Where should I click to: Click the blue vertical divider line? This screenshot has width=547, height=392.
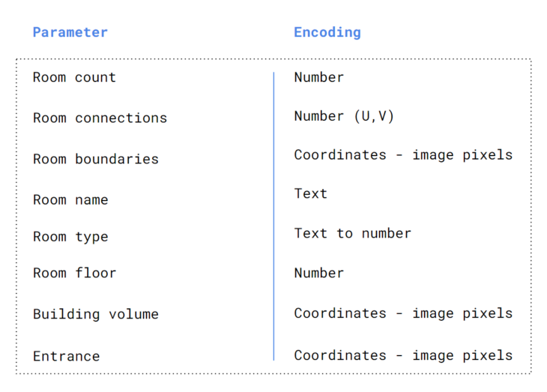273,216
